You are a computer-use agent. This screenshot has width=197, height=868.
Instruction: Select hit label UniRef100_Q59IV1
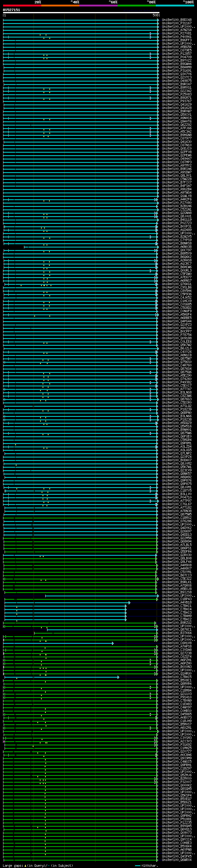177,115
